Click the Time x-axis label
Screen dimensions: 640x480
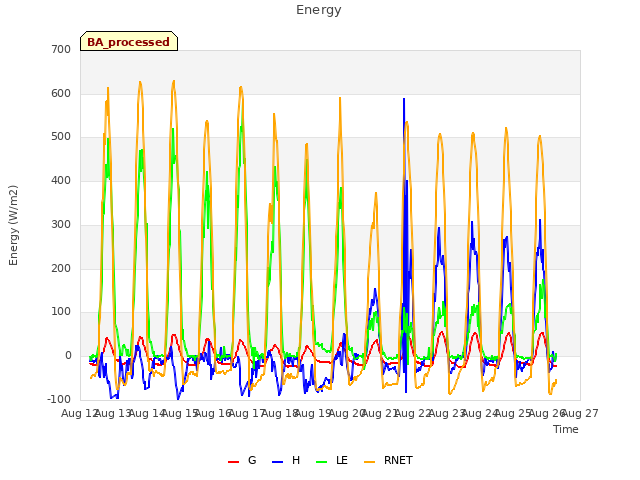(x=566, y=429)
